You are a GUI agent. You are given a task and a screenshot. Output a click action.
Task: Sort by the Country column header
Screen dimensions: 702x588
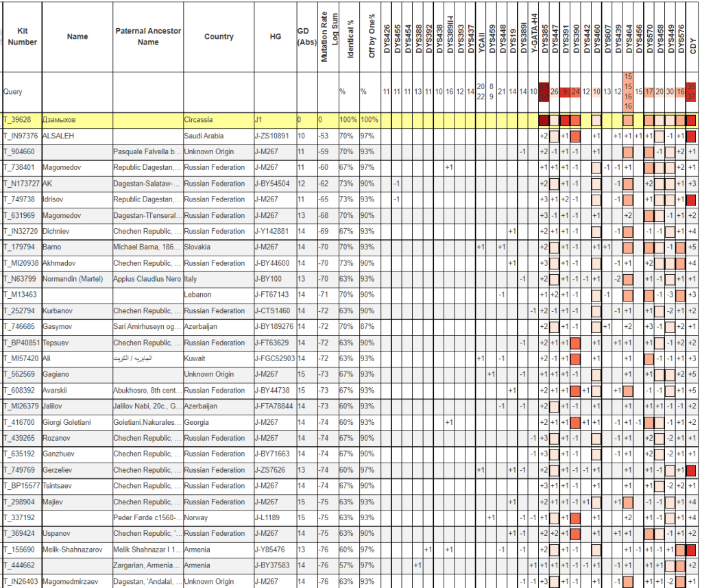(219, 37)
